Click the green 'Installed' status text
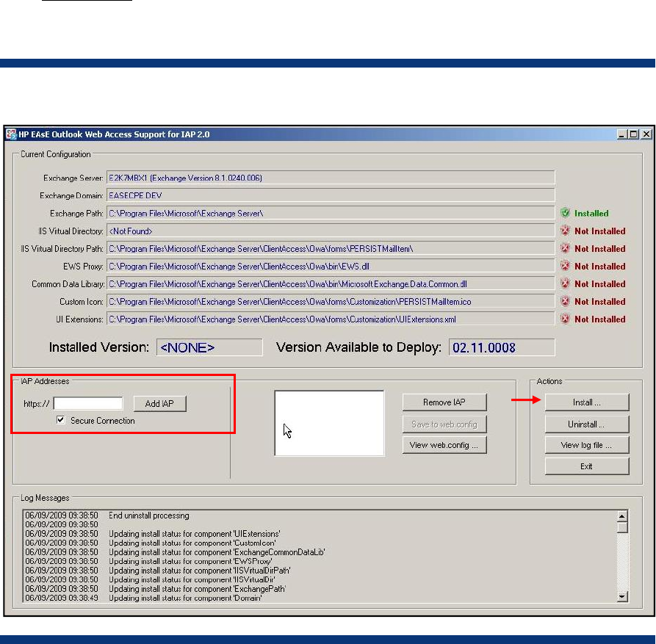Image resolution: width=656 pixels, height=644 pixels. coord(591,213)
